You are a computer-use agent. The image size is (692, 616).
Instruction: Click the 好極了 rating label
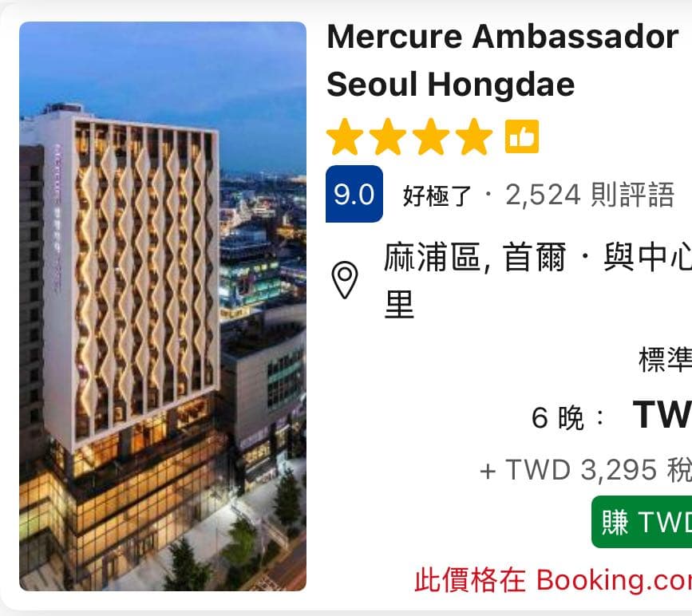pos(437,195)
